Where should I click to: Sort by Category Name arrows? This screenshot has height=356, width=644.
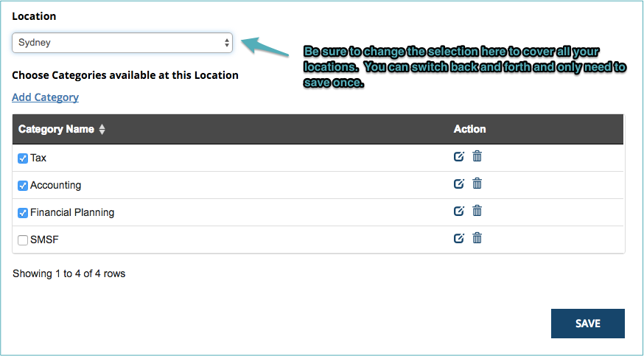coord(102,129)
